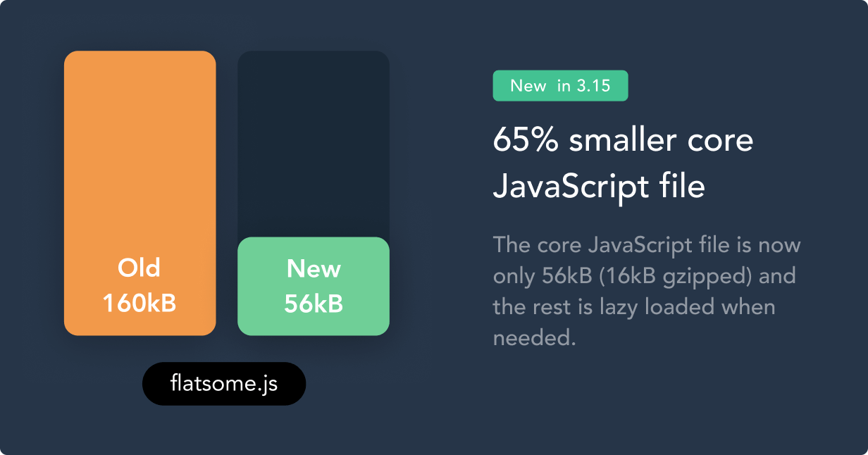Click "The core JavaScript file is now" line
The height and width of the screenshot is (455, 868).
coord(647,245)
